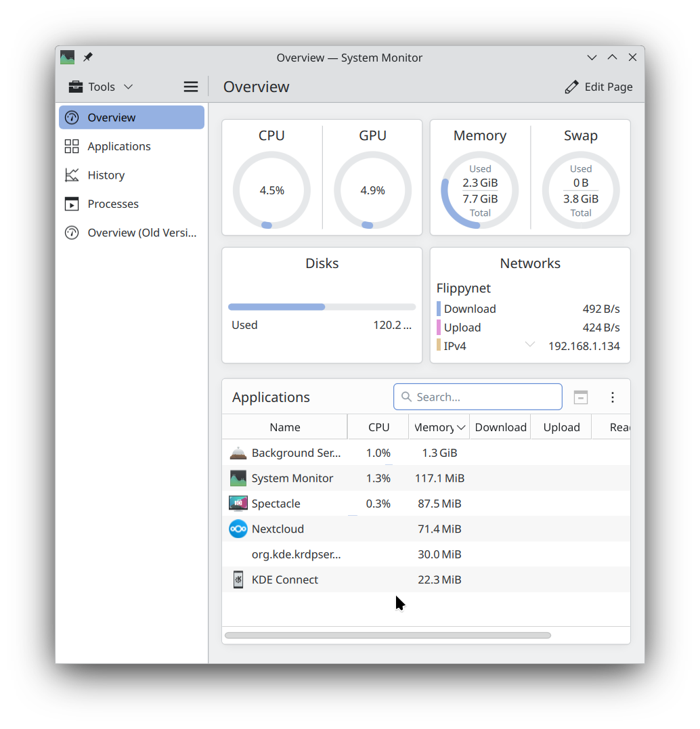Switch to the Applications page
Image resolution: width=700 pixels, height=729 pixels.
(118, 146)
